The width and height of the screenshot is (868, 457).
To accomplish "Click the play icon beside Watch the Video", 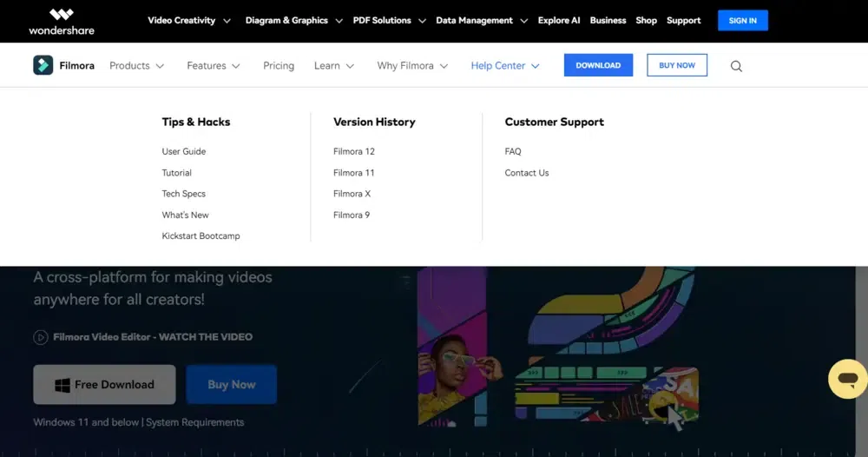I will tap(41, 337).
